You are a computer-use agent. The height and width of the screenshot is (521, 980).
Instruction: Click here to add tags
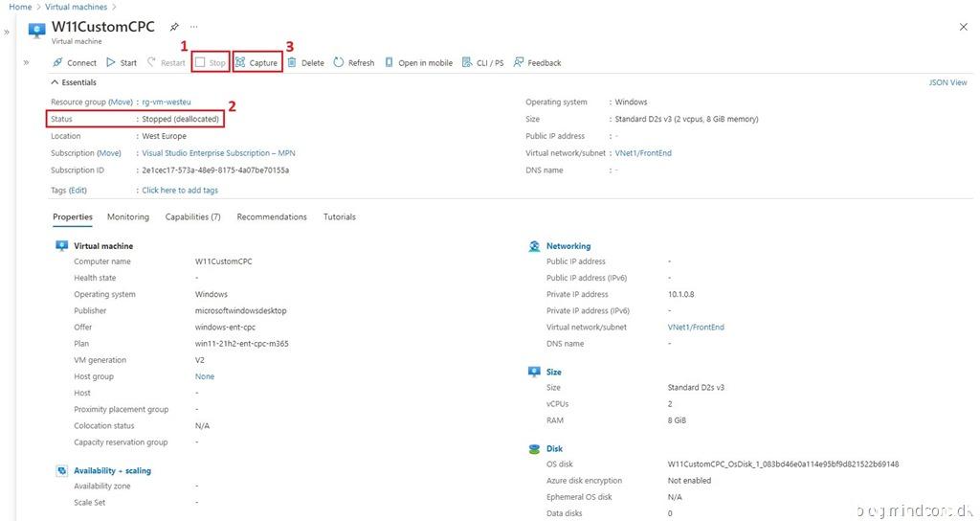pyautogui.click(x=180, y=191)
